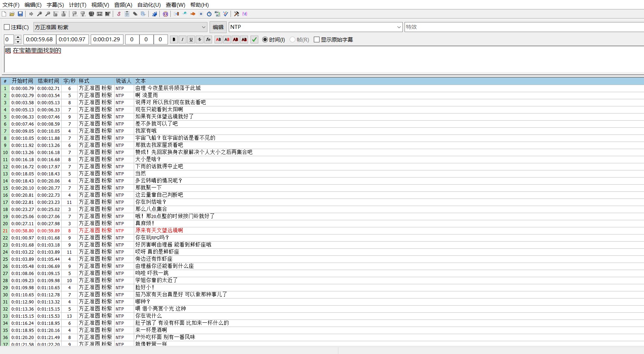The height and width of the screenshot is (354, 644).
Task: Open the 自动化(U) menu
Action: click(149, 5)
